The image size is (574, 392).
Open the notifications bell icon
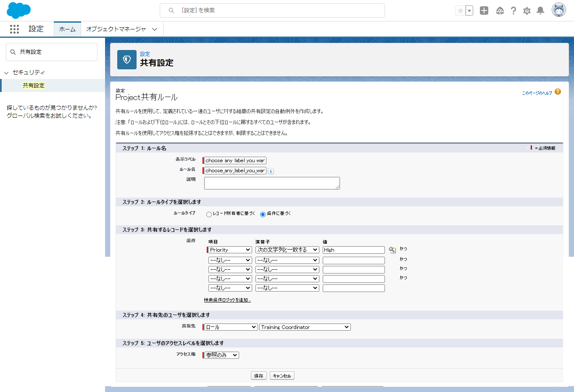541,11
